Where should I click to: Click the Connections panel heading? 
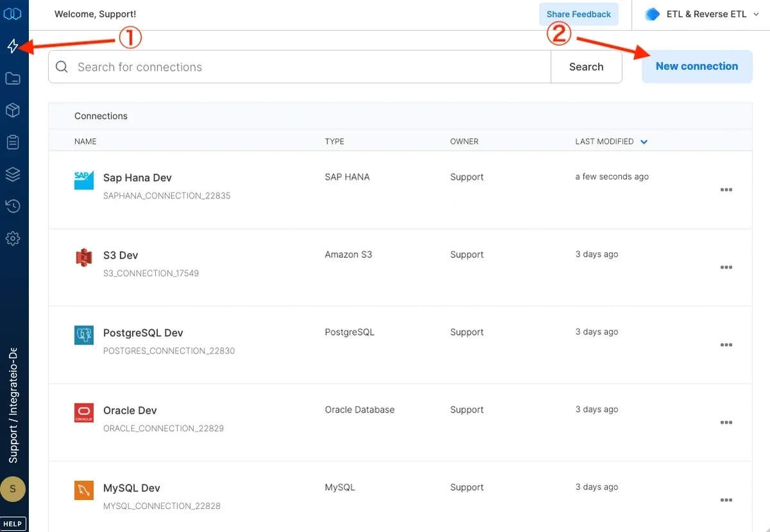click(x=101, y=116)
